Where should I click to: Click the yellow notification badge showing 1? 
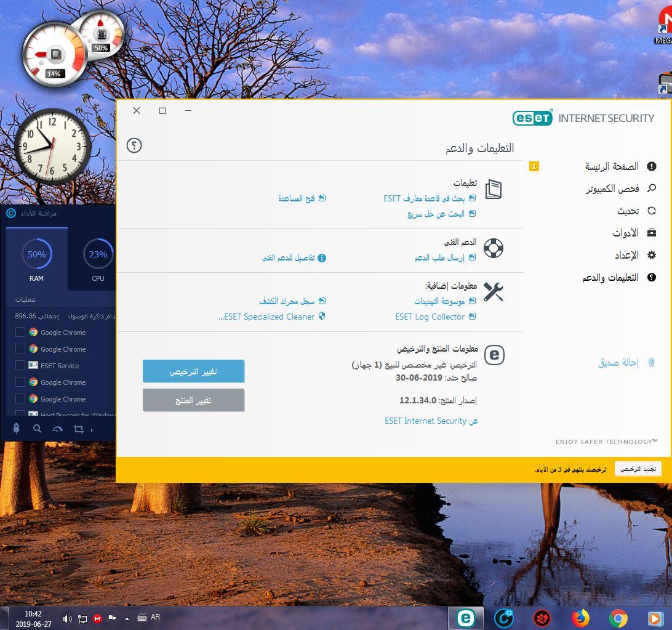coord(534,166)
